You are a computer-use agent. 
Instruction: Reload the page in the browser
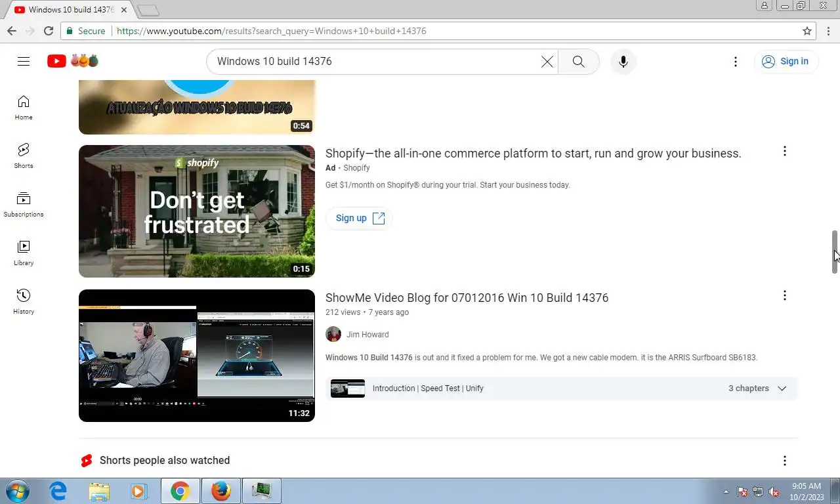pos(48,31)
